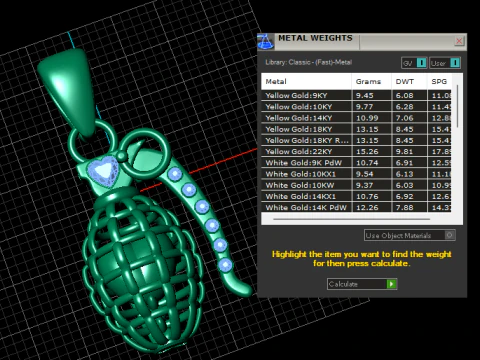Select the bottom round gem on lever
This screenshot has height=360, width=480.
(x=225, y=265)
